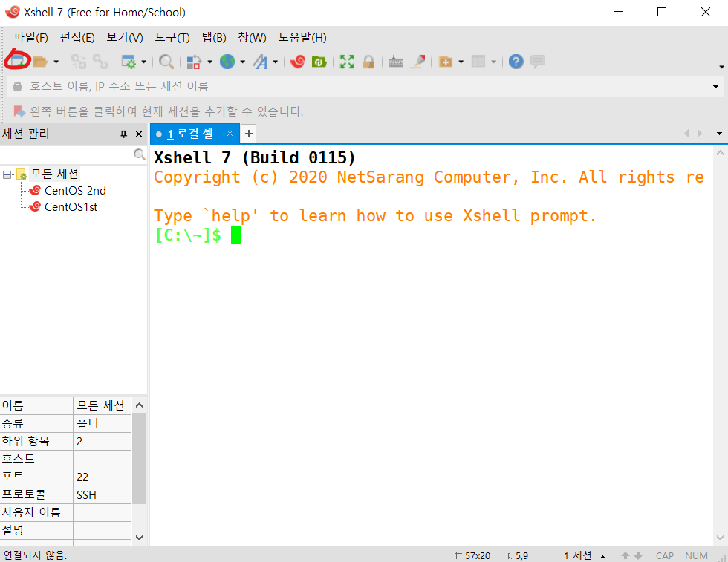Click the New Session toolbar icon
The height and width of the screenshot is (562, 728).
pos(16,61)
